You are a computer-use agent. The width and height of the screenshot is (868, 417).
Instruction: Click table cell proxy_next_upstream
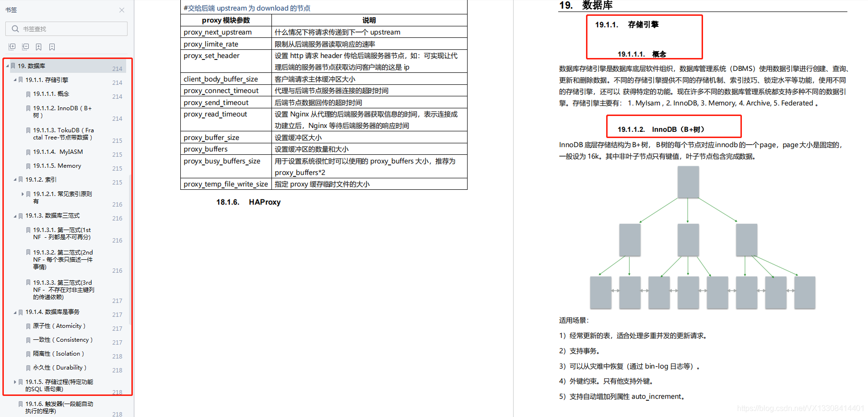(x=226, y=32)
